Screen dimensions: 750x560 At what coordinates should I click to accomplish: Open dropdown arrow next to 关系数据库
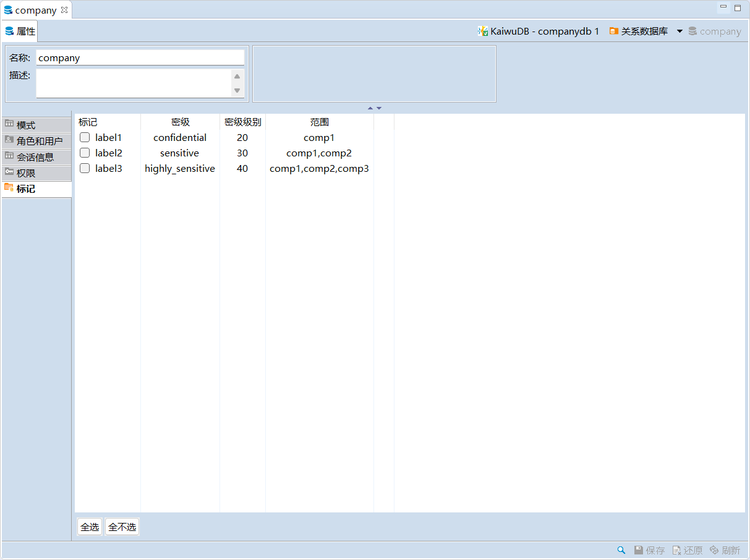pyautogui.click(x=680, y=31)
